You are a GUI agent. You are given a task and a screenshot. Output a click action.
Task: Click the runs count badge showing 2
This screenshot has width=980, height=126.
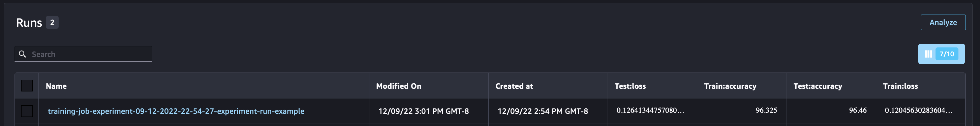(x=52, y=23)
